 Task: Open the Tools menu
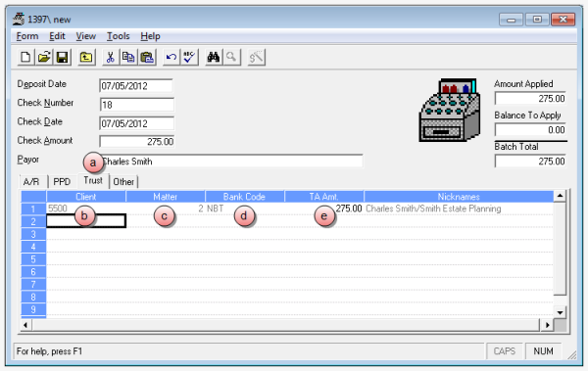coord(119,36)
